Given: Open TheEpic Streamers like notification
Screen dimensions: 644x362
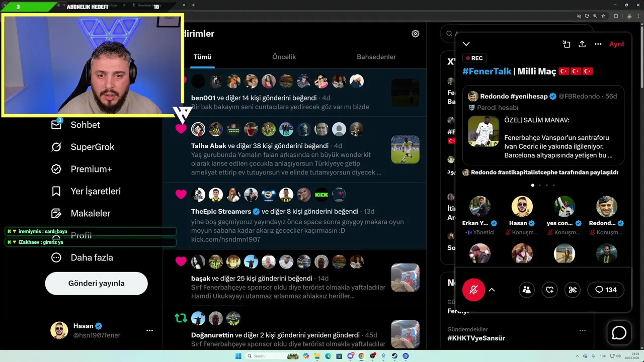Looking at the screenshot, I should coord(294,216).
